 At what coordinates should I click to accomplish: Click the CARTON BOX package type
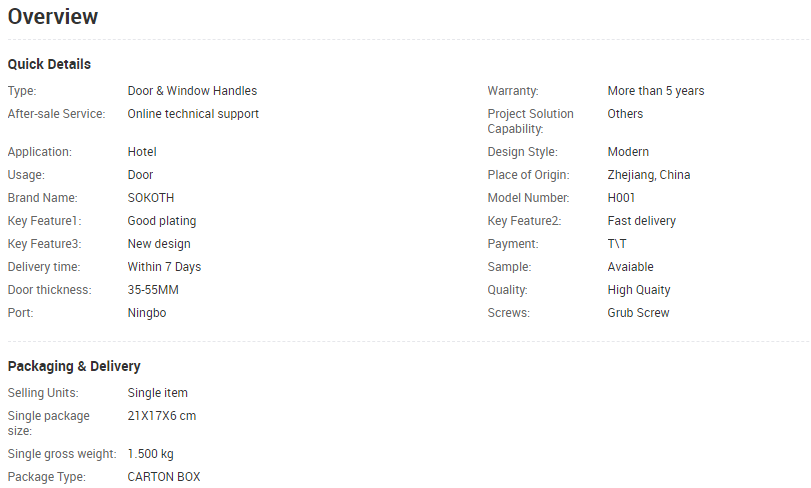[164, 477]
